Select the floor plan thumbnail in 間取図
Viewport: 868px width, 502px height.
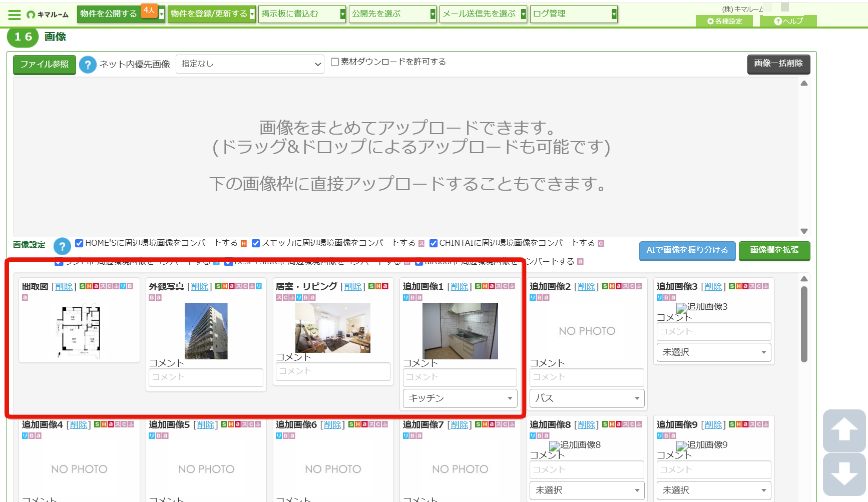(79, 331)
